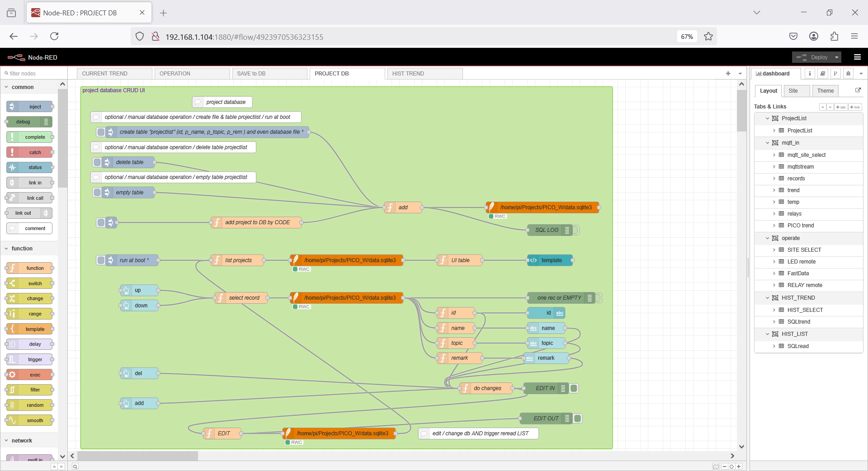
Task: Collapse the network palette category
Action: (x=29, y=440)
